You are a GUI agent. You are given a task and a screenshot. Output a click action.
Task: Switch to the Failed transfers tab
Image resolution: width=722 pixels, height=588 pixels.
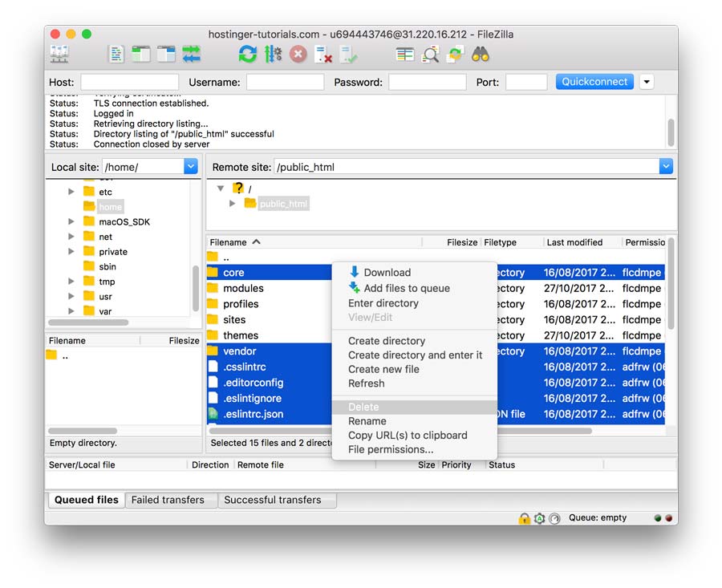[170, 500]
